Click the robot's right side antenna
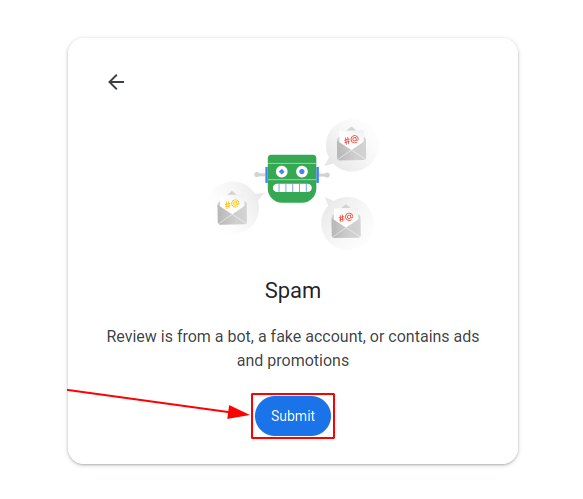This screenshot has width=583, height=499. [x=323, y=175]
